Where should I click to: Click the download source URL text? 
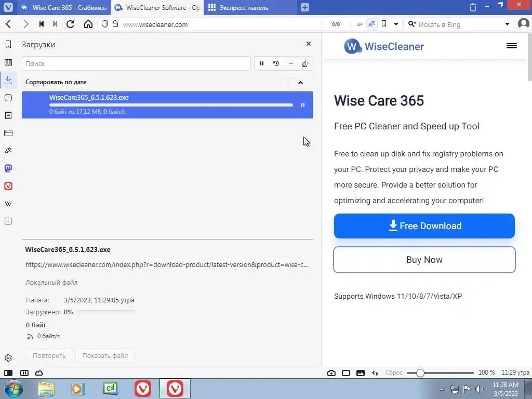167,264
